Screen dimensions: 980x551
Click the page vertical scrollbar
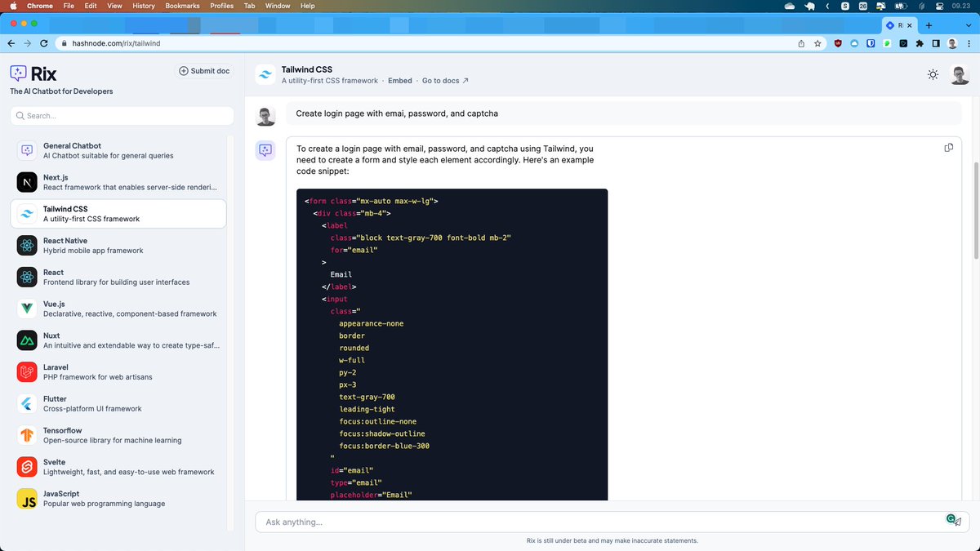(x=975, y=212)
